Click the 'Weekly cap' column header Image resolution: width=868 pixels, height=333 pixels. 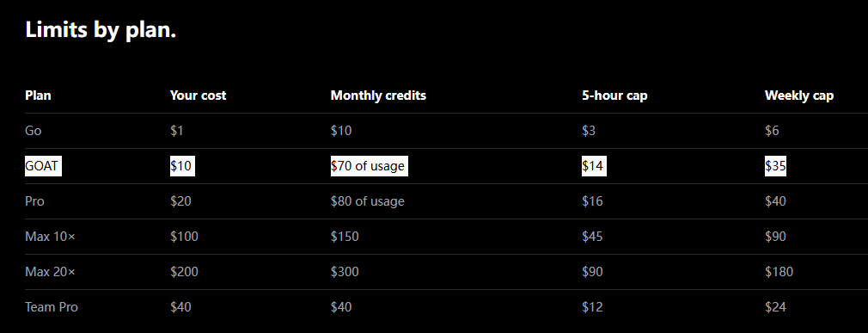pyautogui.click(x=798, y=96)
